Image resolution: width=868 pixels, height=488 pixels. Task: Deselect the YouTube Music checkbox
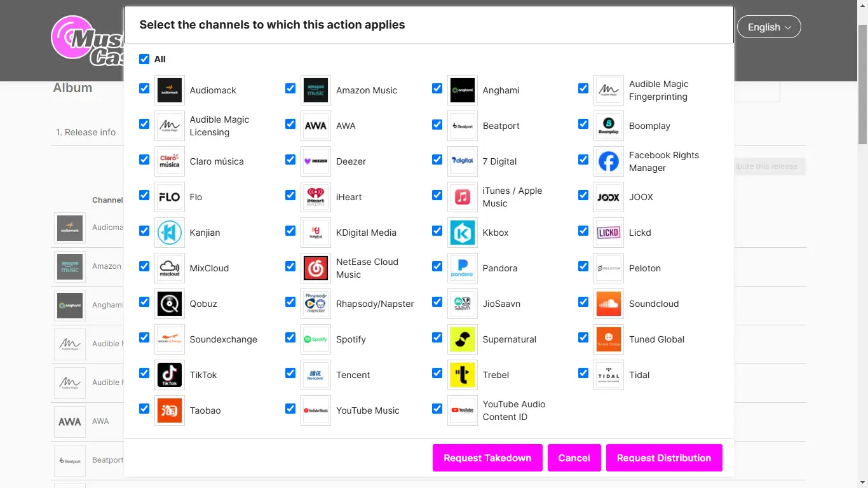tap(290, 409)
